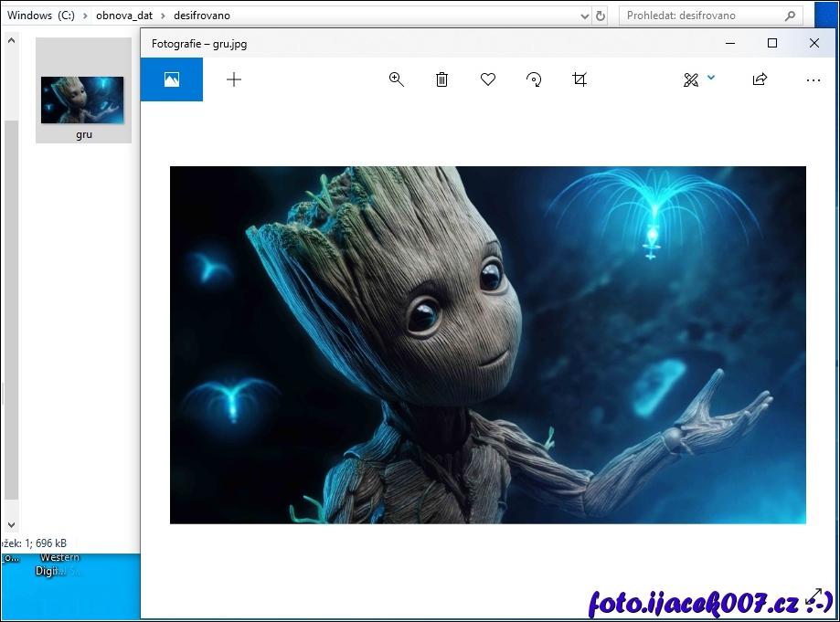Click the plus Add to icon
The image size is (840, 622).
234,79
